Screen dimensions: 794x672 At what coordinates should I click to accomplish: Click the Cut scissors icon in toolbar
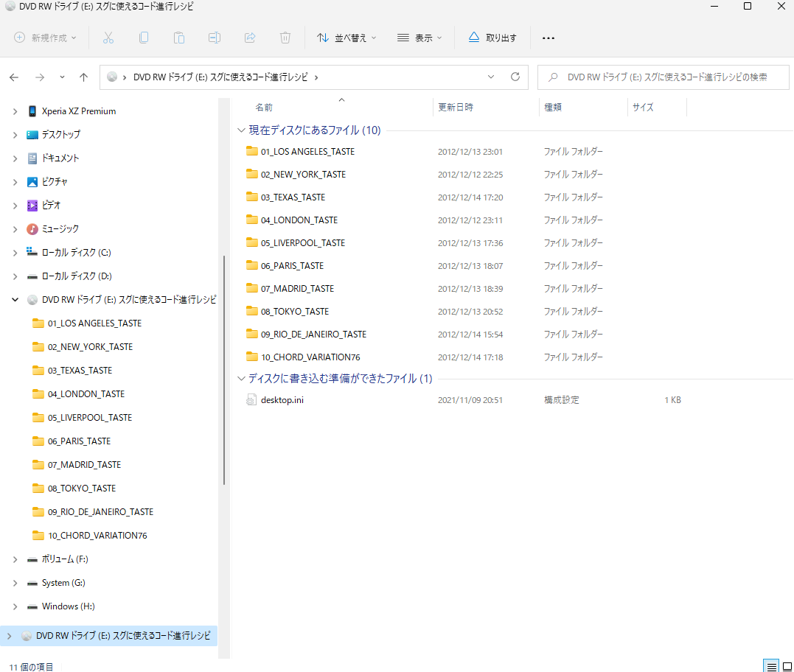point(108,38)
